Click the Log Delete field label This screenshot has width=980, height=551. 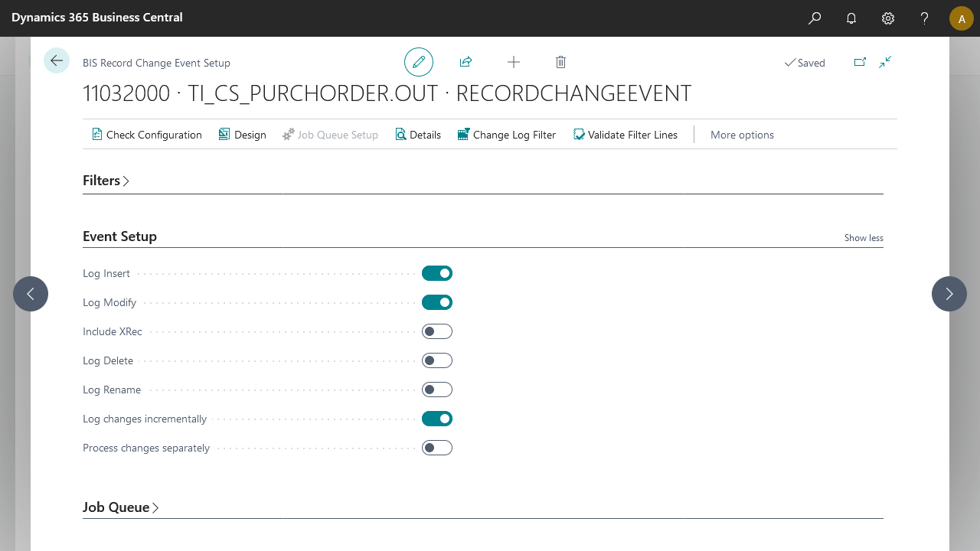(x=108, y=360)
